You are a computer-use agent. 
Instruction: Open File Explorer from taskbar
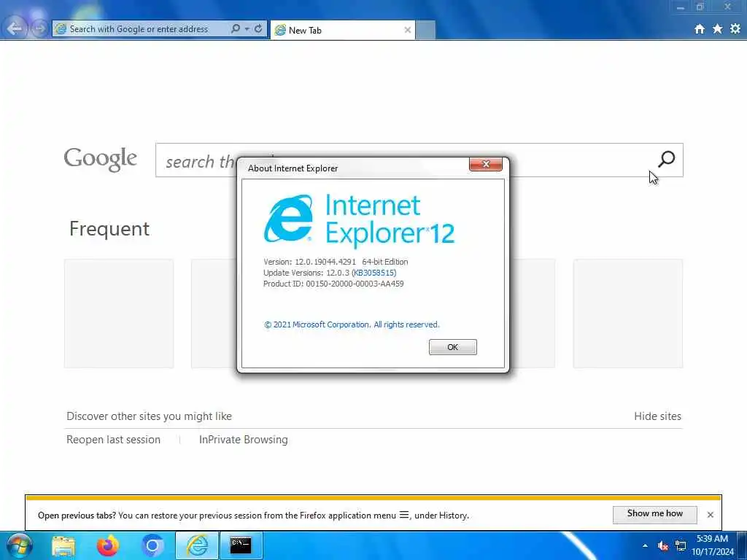click(x=63, y=545)
